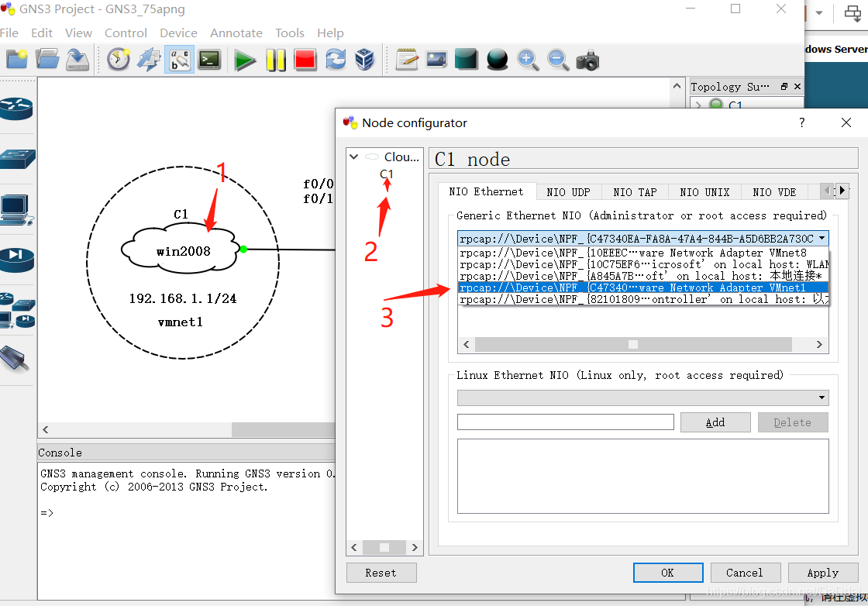868x606 pixels.
Task: Select the switch device category in sidebar
Action: click(17, 160)
